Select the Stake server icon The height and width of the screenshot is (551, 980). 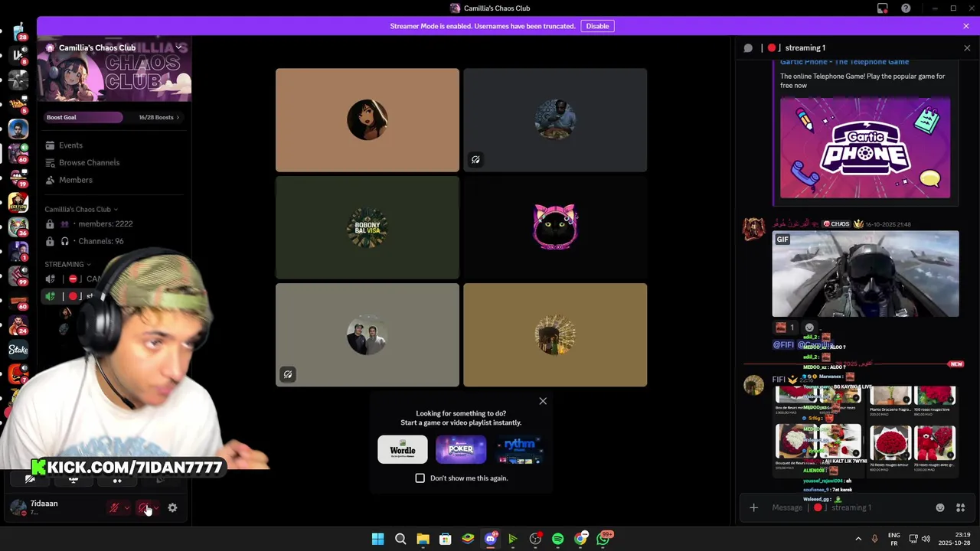point(18,350)
